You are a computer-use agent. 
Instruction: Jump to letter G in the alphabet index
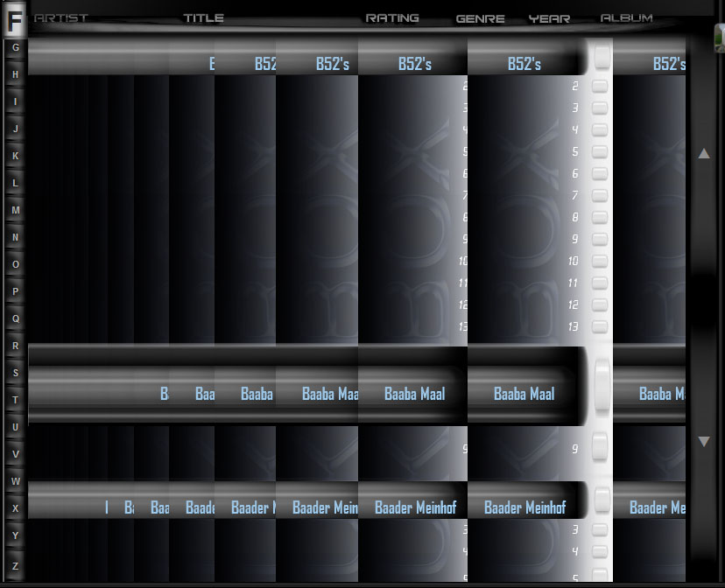click(15, 47)
